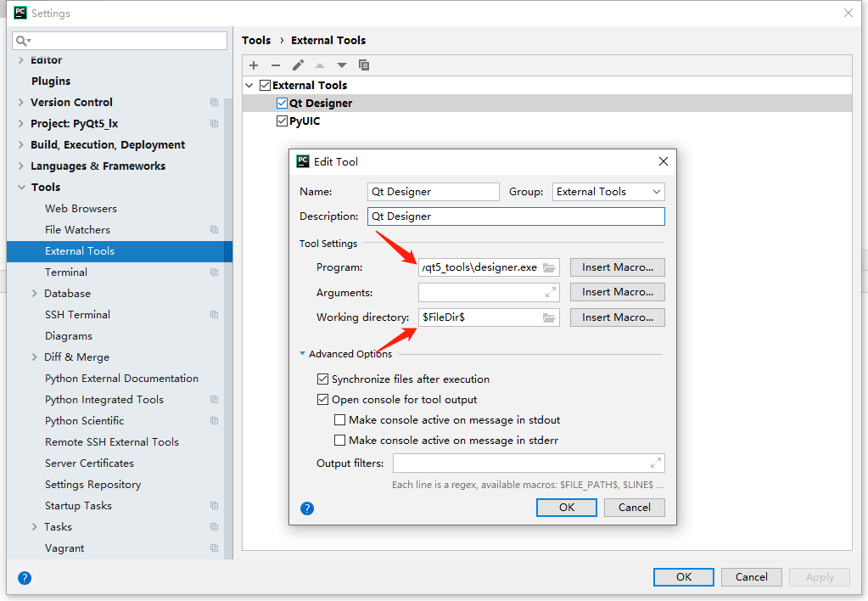868x601 pixels.
Task: Expand the Diff & Merge node
Action: pyautogui.click(x=34, y=357)
